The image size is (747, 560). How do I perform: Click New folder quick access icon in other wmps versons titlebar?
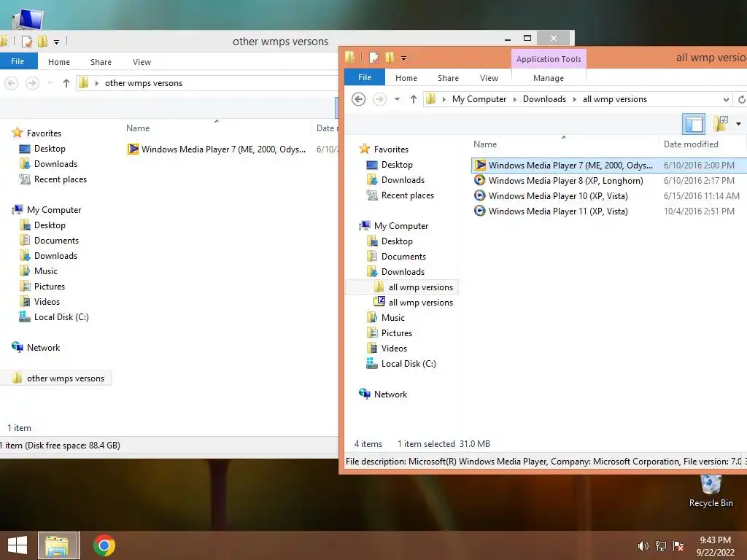coord(42,42)
